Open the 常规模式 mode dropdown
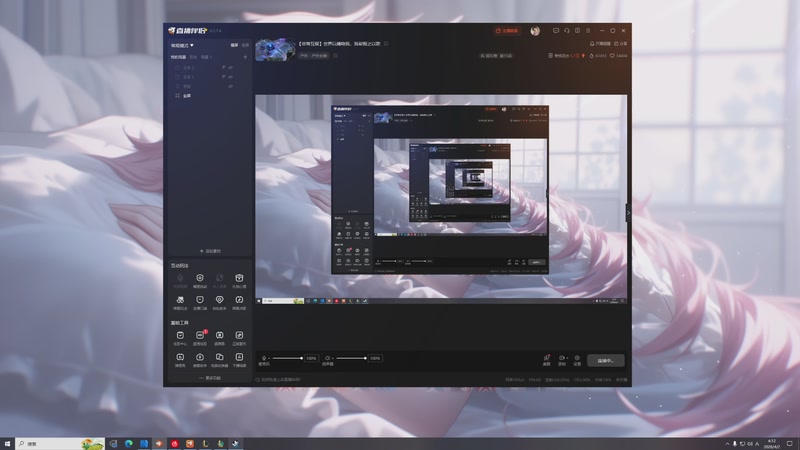The height and width of the screenshot is (450, 800). click(x=182, y=45)
